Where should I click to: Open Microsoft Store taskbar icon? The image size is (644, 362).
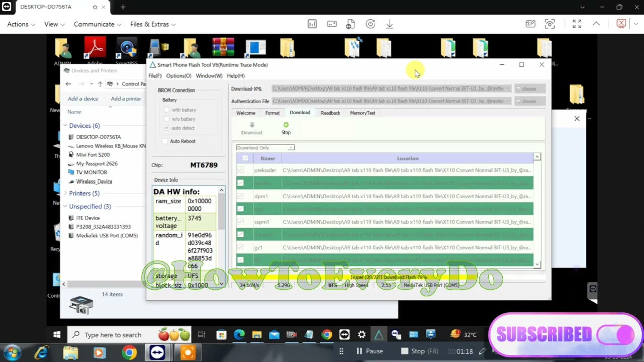tap(221, 335)
